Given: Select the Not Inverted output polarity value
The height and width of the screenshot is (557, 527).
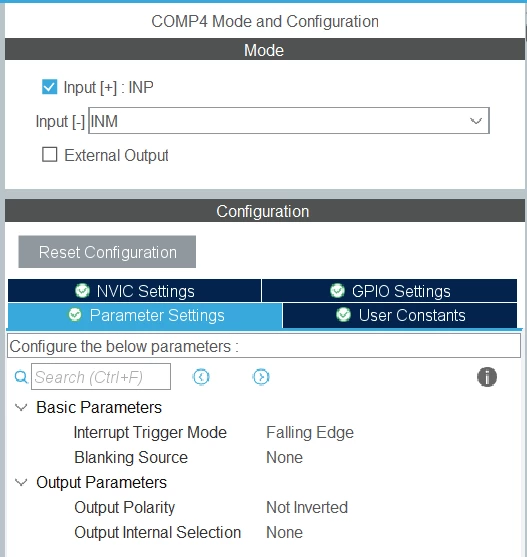Looking at the screenshot, I should 307,508.
